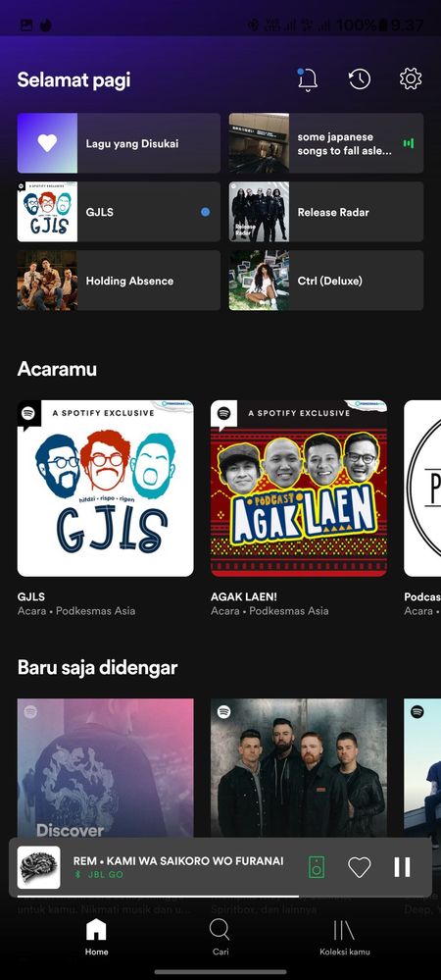Open the now playing album art thumbnail
Screen dimensions: 441x980
tap(39, 867)
